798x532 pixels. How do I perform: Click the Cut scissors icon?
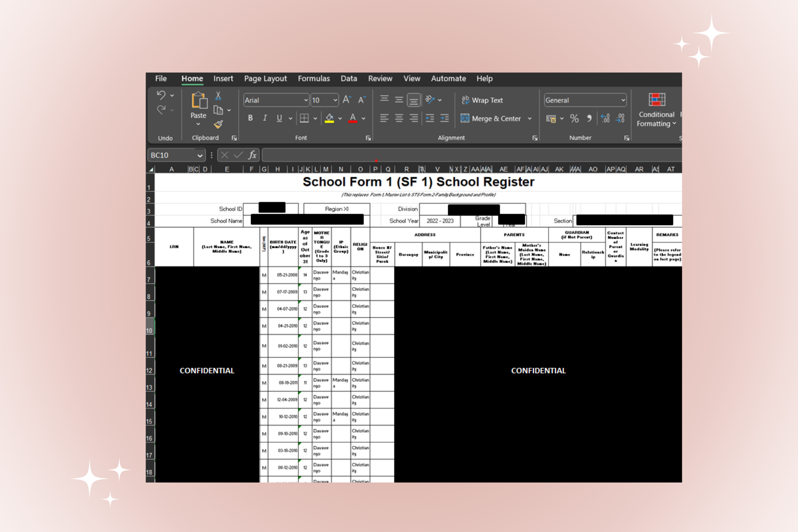[218, 96]
